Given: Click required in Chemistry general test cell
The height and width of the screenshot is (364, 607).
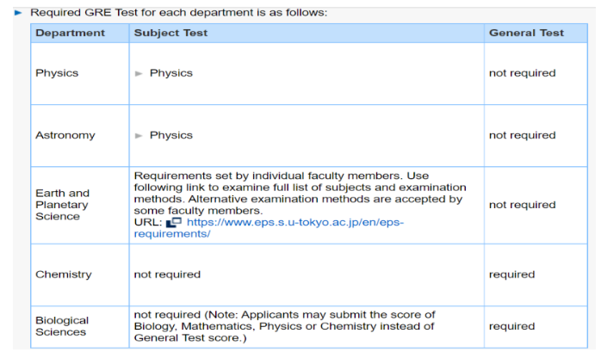Looking at the screenshot, I should (x=511, y=275).
